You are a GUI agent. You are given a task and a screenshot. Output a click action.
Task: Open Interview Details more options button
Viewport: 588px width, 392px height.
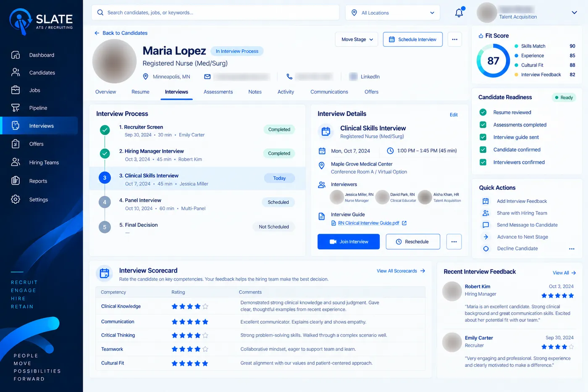point(454,242)
